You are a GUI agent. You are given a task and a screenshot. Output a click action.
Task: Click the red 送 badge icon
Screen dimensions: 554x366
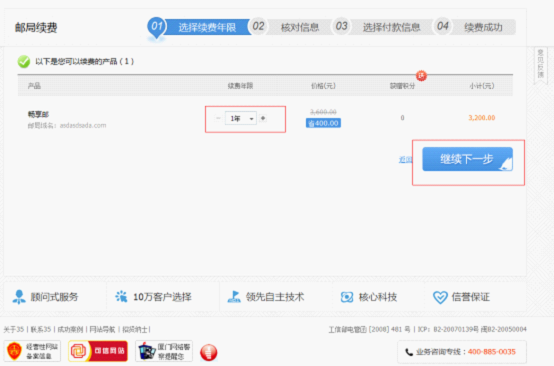[x=421, y=75]
